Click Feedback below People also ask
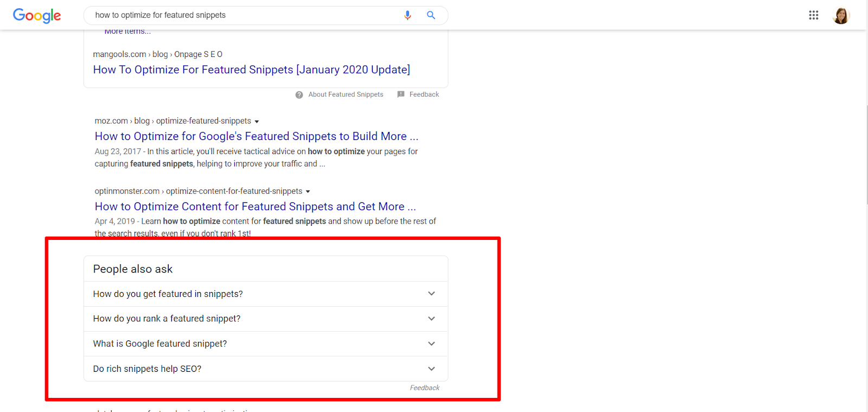Image resolution: width=868 pixels, height=412 pixels. (x=424, y=388)
